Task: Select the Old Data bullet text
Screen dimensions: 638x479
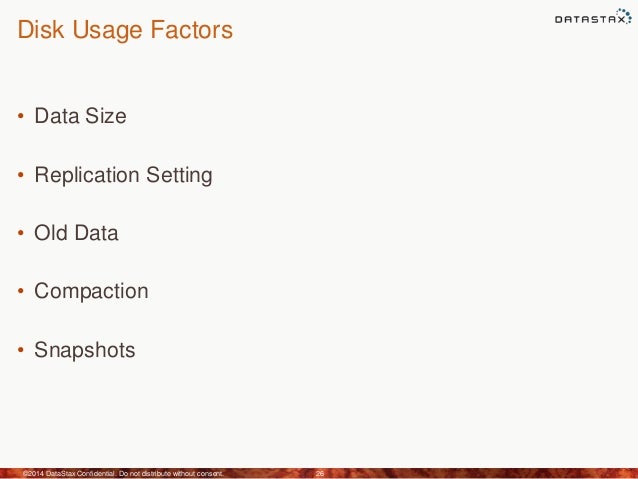Action: point(76,233)
